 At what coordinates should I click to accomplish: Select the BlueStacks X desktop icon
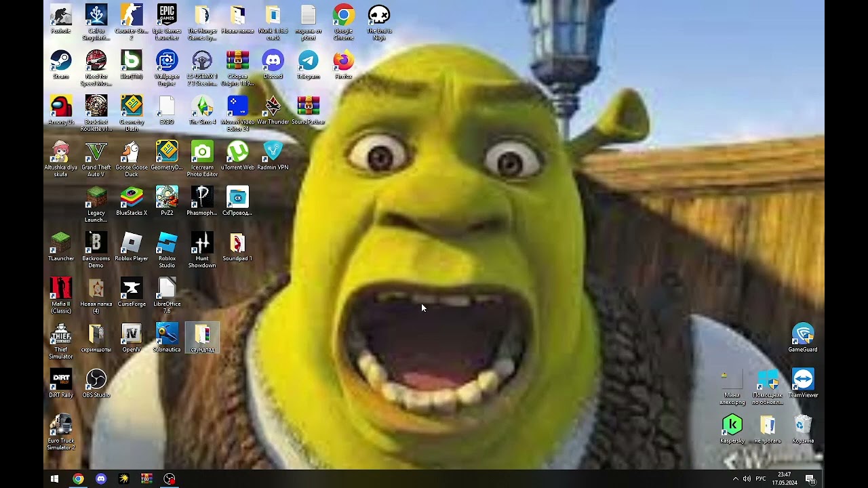(x=132, y=201)
